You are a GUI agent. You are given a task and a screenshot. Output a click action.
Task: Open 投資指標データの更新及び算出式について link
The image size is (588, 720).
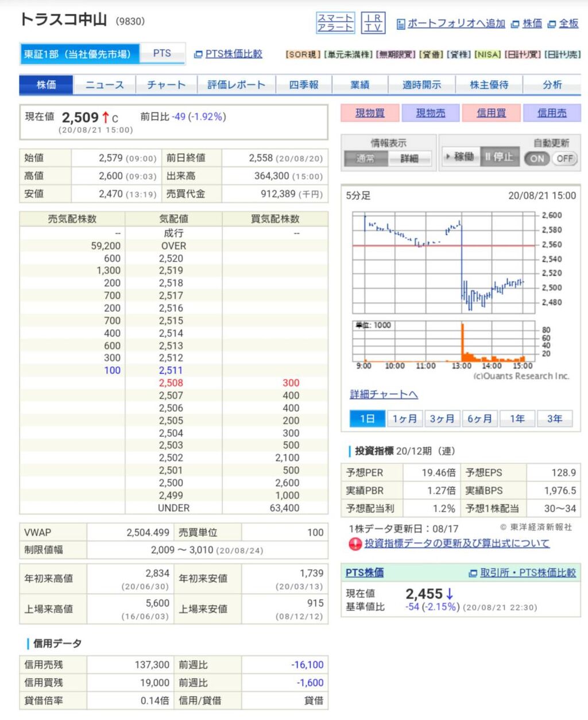(457, 543)
